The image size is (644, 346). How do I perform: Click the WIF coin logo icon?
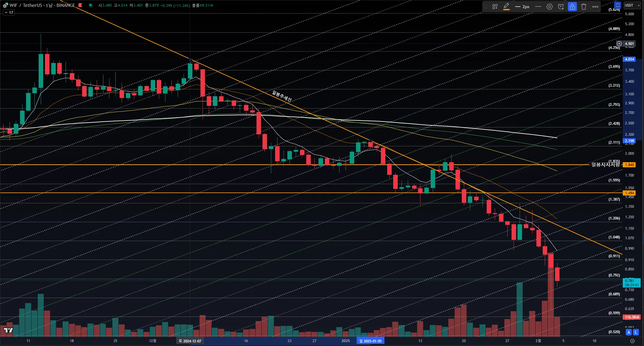click(5, 5)
